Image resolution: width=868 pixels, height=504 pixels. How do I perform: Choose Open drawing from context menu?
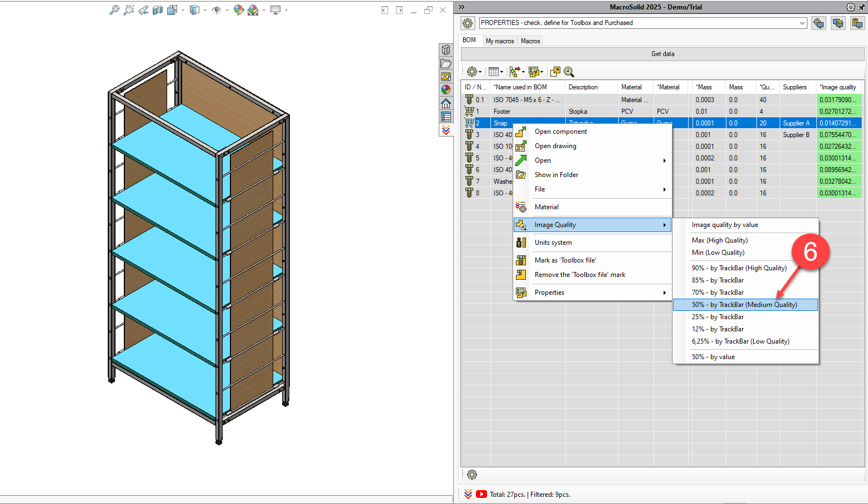click(593, 146)
